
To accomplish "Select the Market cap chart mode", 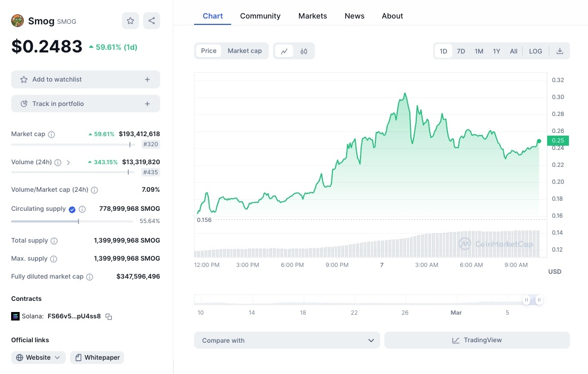I will pyautogui.click(x=244, y=51).
